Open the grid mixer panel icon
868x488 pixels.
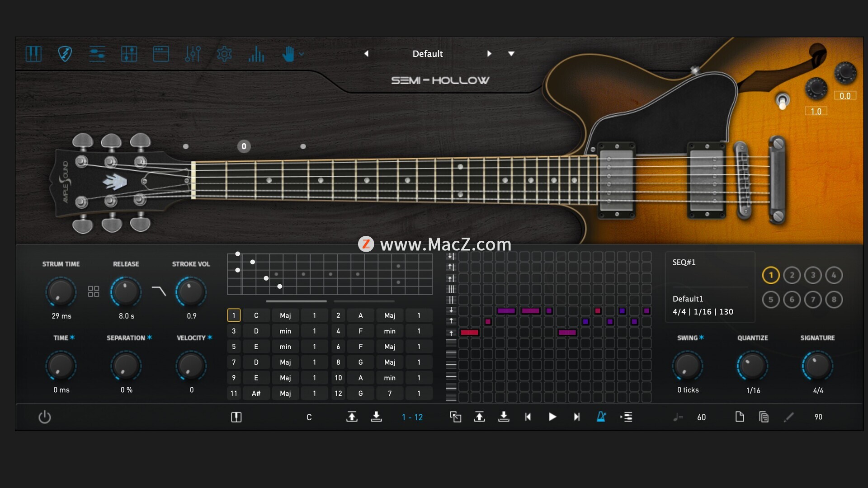tap(129, 54)
